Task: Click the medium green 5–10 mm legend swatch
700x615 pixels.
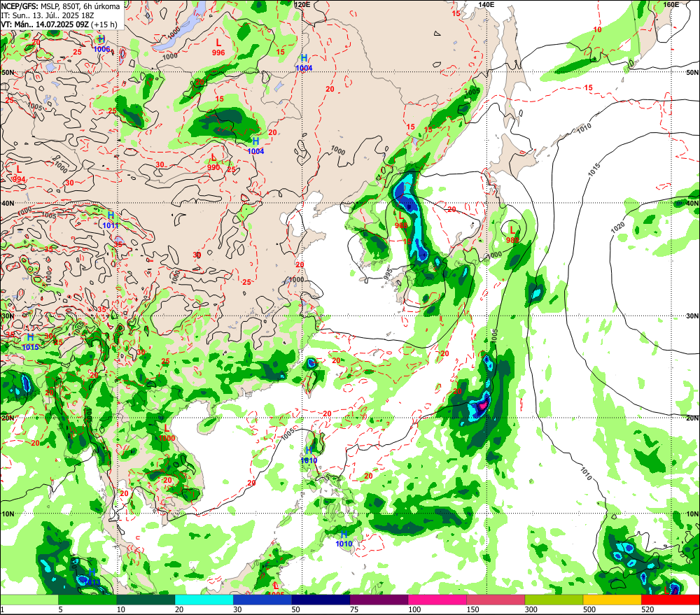Action: pos(87,600)
